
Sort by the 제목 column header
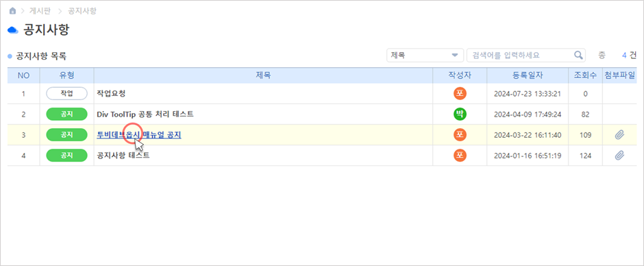coord(263,75)
